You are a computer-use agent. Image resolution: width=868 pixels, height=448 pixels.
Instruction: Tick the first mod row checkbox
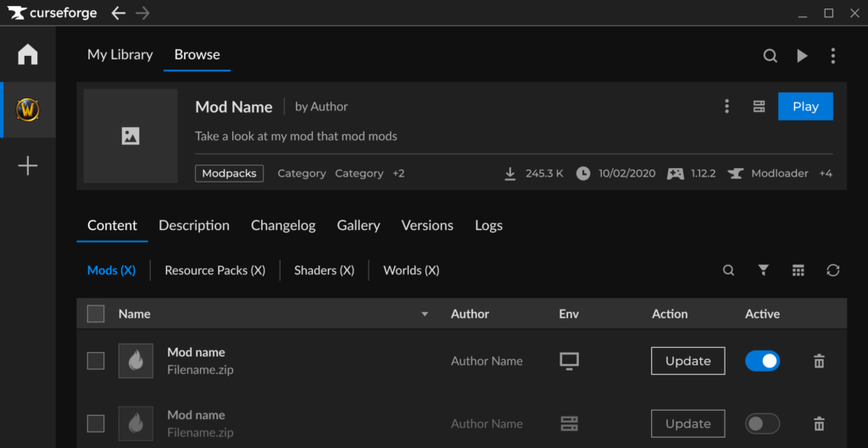click(96, 361)
